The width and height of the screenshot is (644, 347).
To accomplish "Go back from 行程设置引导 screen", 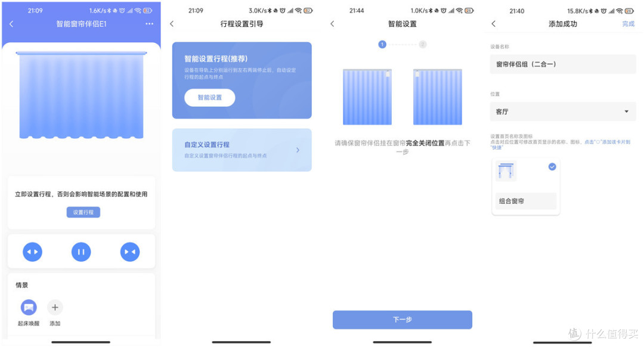I will tap(172, 24).
